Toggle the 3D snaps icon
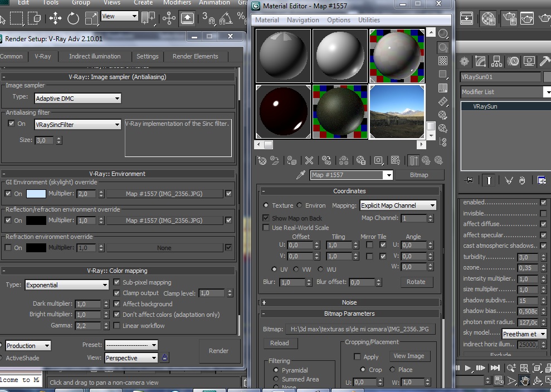The image size is (551, 392). click(x=208, y=18)
